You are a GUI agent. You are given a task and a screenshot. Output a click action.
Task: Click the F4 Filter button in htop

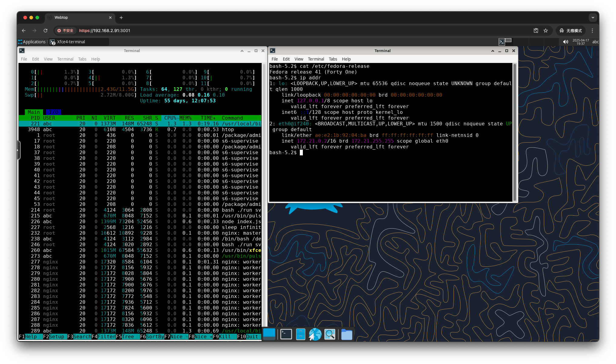103,336
